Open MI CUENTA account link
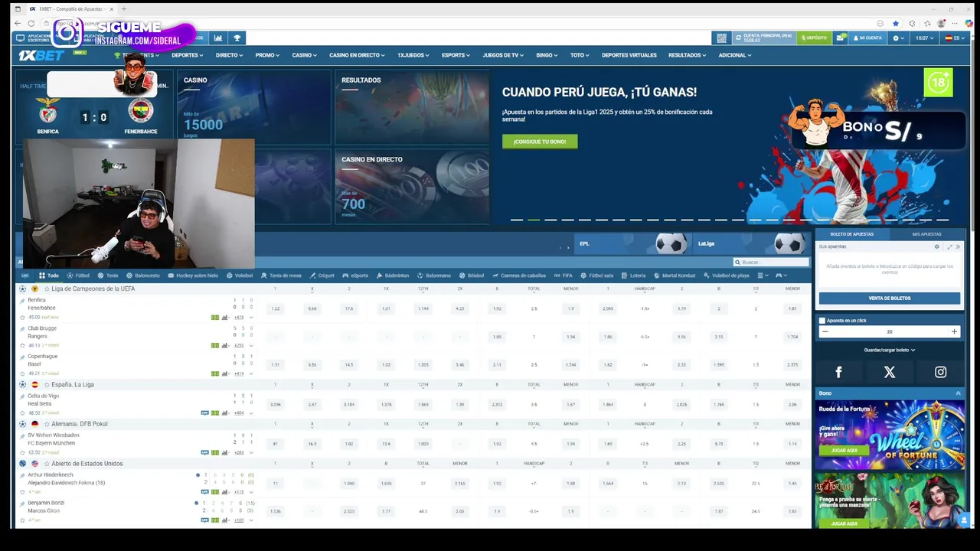This screenshot has width=980, height=551. (x=868, y=37)
